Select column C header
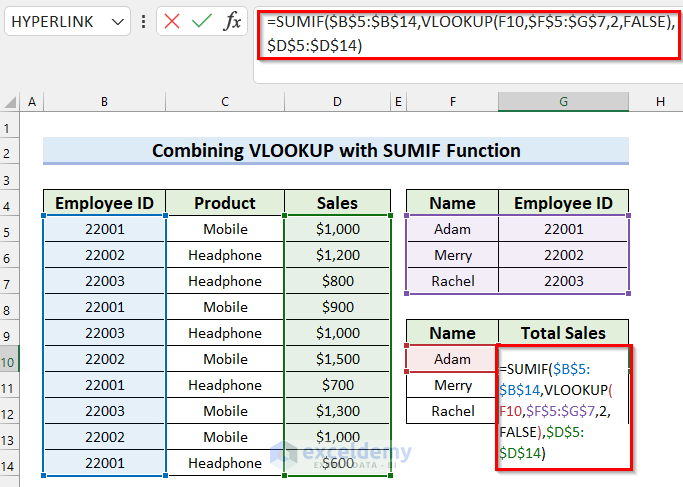Screen dimensions: 683x487 [x=225, y=102]
